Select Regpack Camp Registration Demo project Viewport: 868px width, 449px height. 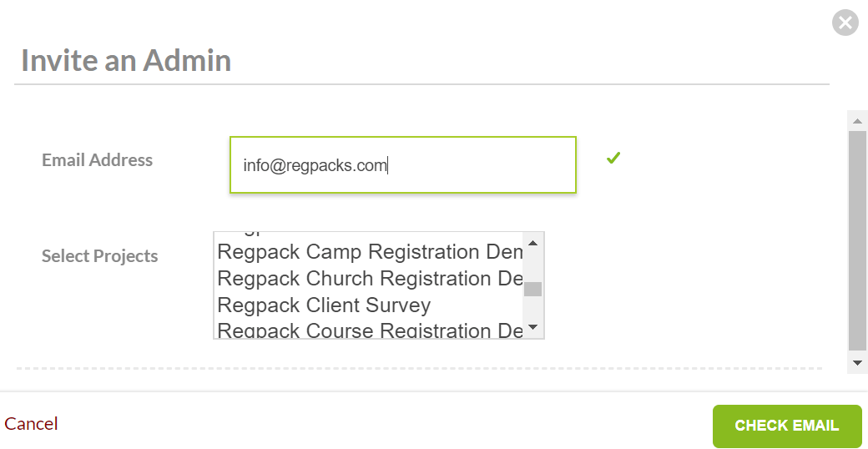[x=370, y=252]
